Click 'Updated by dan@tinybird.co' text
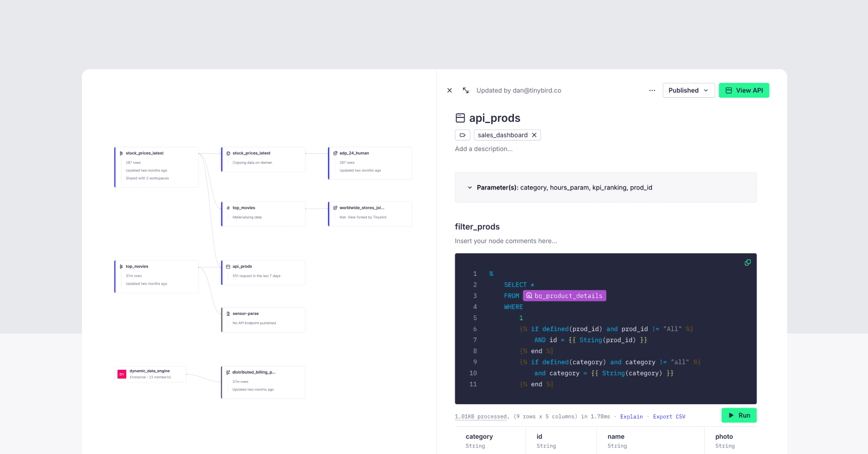The height and width of the screenshot is (454, 868). click(519, 91)
